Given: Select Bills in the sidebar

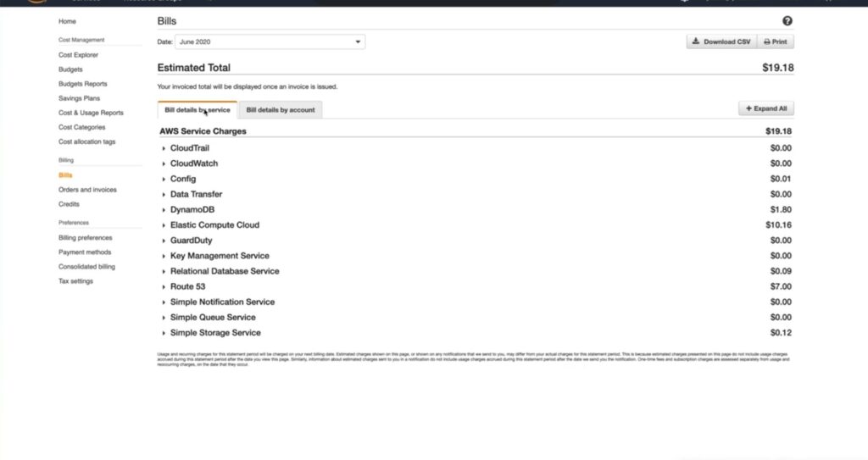Looking at the screenshot, I should pos(65,175).
